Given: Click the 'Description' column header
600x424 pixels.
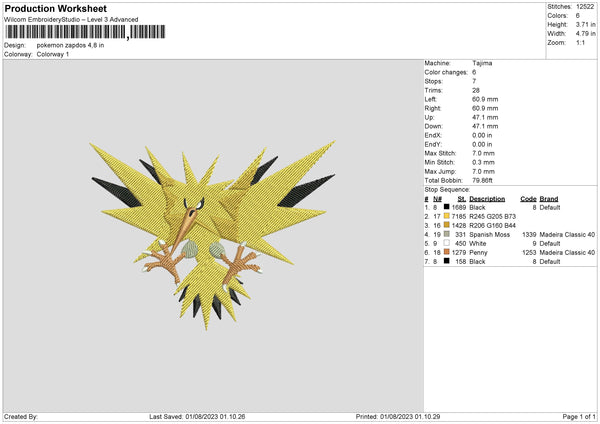Looking at the screenshot, I should pyautogui.click(x=487, y=199).
